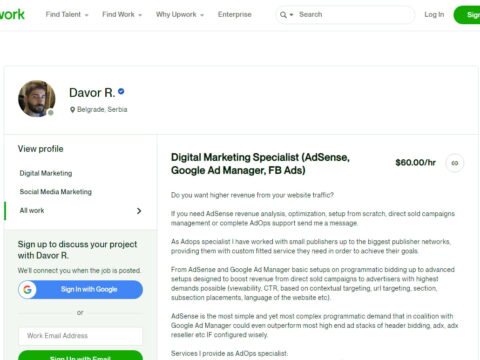Select the Social Media Marketing profile tab
The width and height of the screenshot is (480, 360).
[56, 192]
